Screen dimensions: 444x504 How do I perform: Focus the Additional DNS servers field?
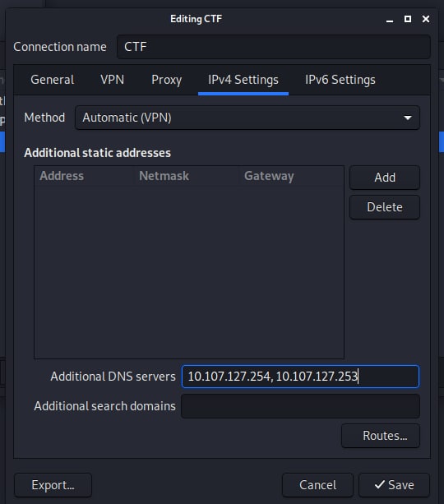tap(300, 377)
